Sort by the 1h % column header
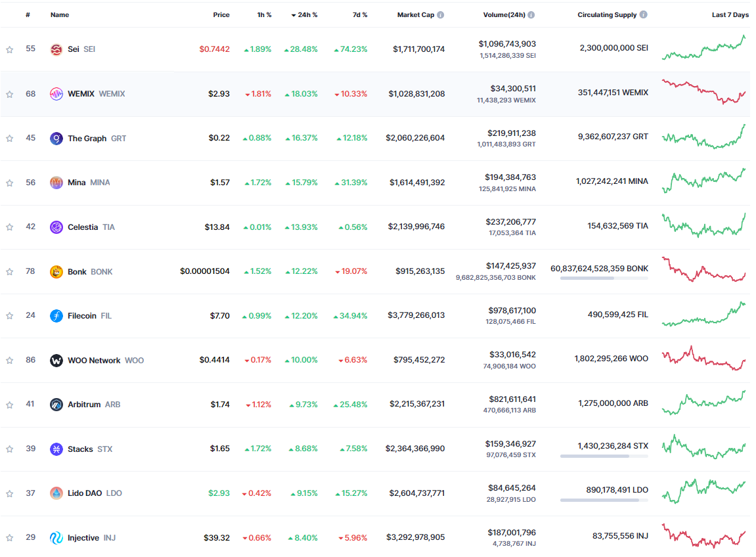The width and height of the screenshot is (756, 557). pos(264,15)
